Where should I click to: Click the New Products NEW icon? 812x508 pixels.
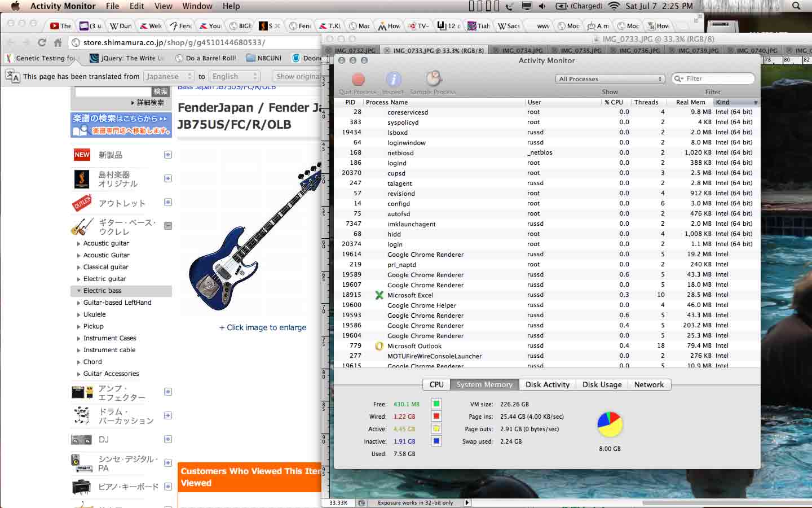(82, 155)
